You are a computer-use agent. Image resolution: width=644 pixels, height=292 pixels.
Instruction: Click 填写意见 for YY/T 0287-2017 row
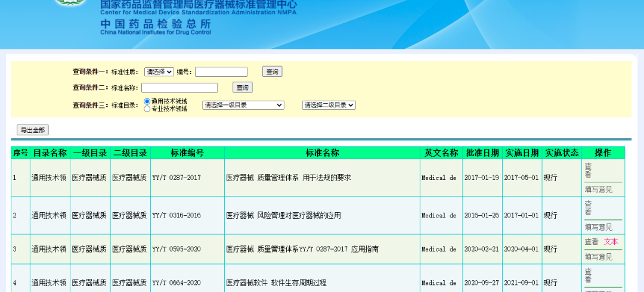pyautogui.click(x=598, y=190)
